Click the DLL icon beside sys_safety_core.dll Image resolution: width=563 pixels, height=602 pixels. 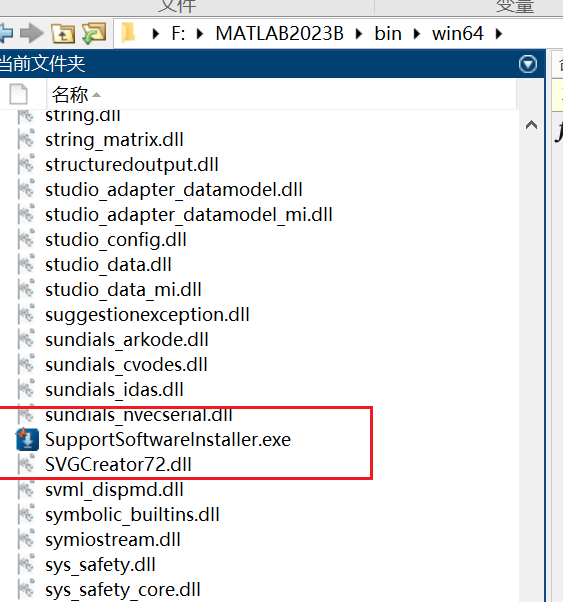coord(26,589)
